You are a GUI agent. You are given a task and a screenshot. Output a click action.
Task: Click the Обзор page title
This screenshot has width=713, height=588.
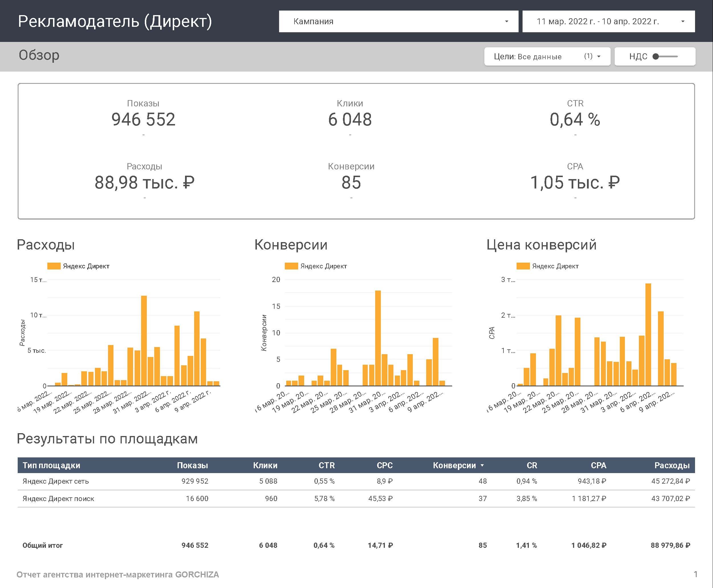pyautogui.click(x=39, y=55)
